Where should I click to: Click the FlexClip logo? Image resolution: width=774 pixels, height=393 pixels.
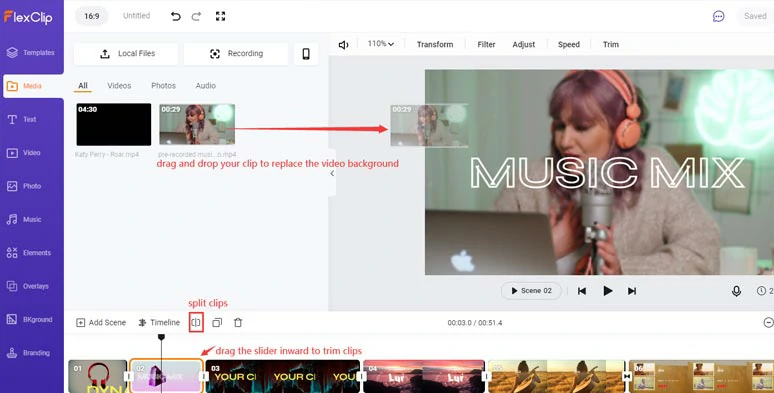pos(28,17)
